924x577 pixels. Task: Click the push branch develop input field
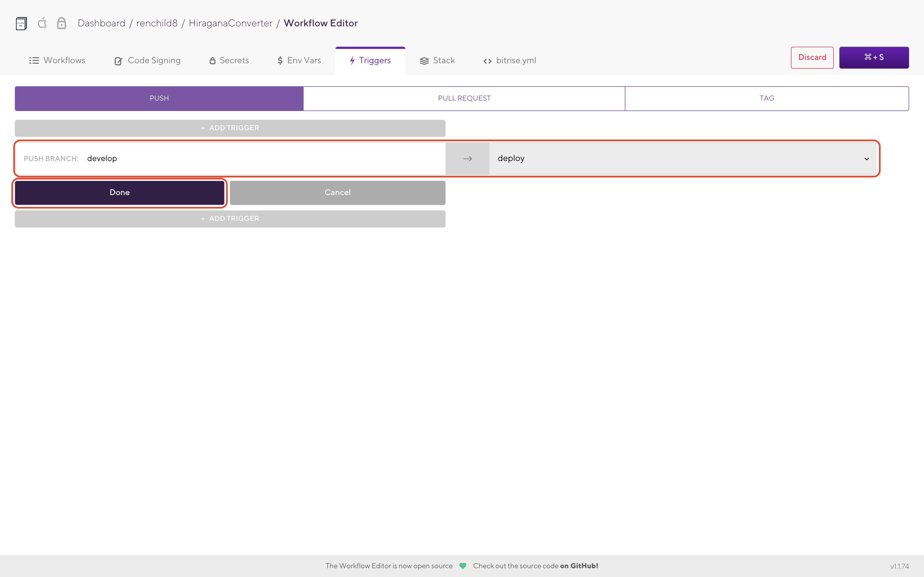coord(263,159)
